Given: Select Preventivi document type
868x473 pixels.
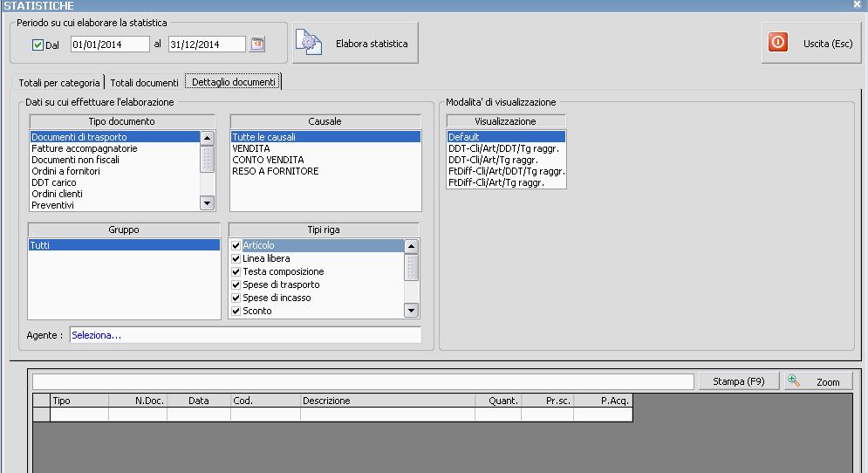Looking at the screenshot, I should (x=114, y=205).
